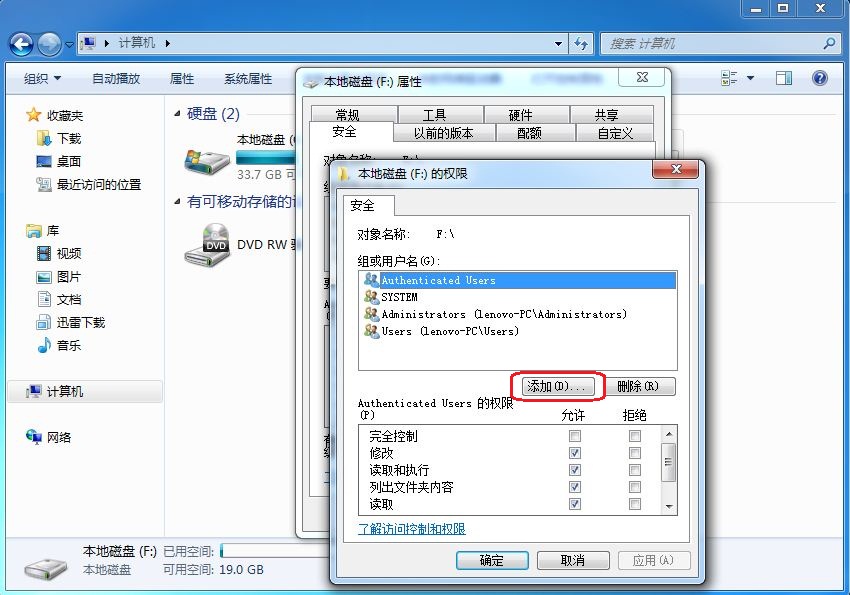Collapse the 硬盘 group section

point(178,114)
